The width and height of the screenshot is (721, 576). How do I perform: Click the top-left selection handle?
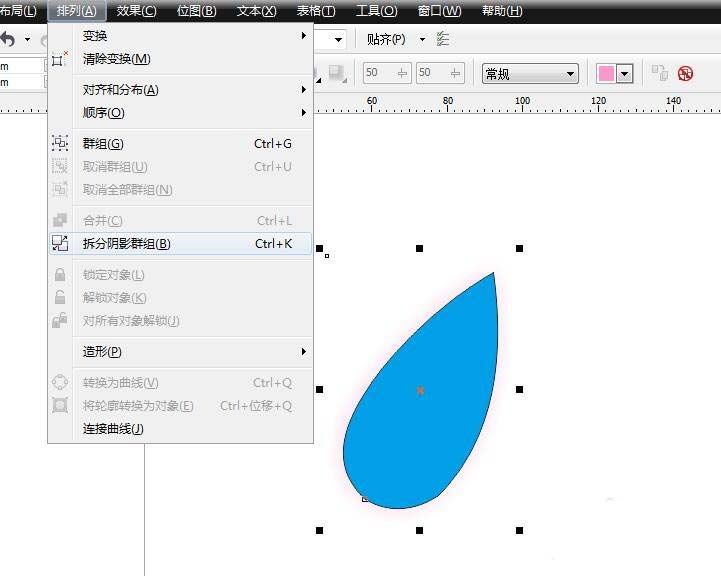[x=320, y=249]
